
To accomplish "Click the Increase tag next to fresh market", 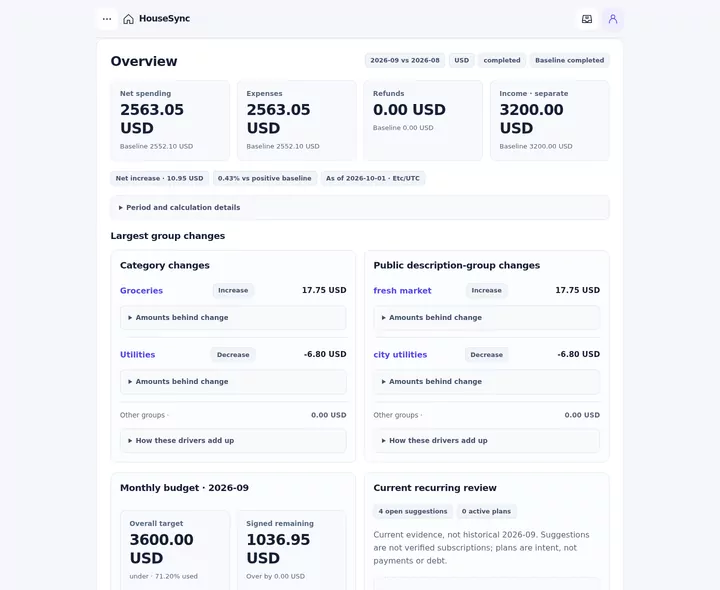I will [x=487, y=290].
